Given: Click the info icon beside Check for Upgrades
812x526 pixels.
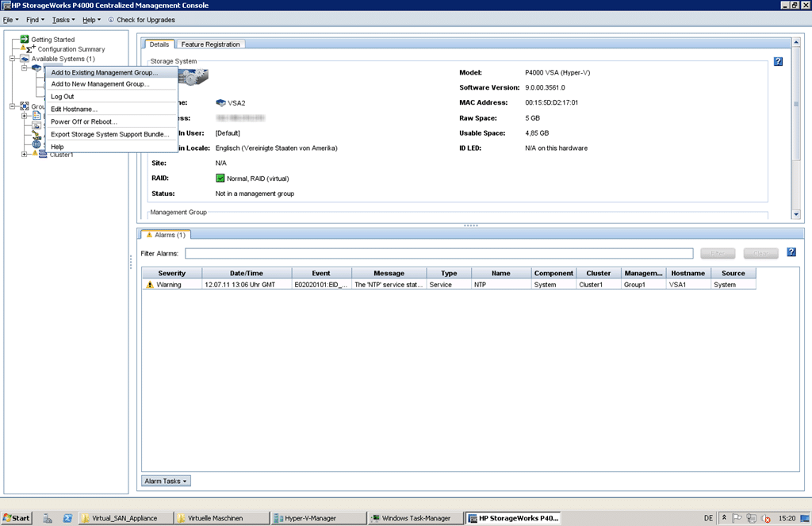Looking at the screenshot, I should pyautogui.click(x=111, y=20).
